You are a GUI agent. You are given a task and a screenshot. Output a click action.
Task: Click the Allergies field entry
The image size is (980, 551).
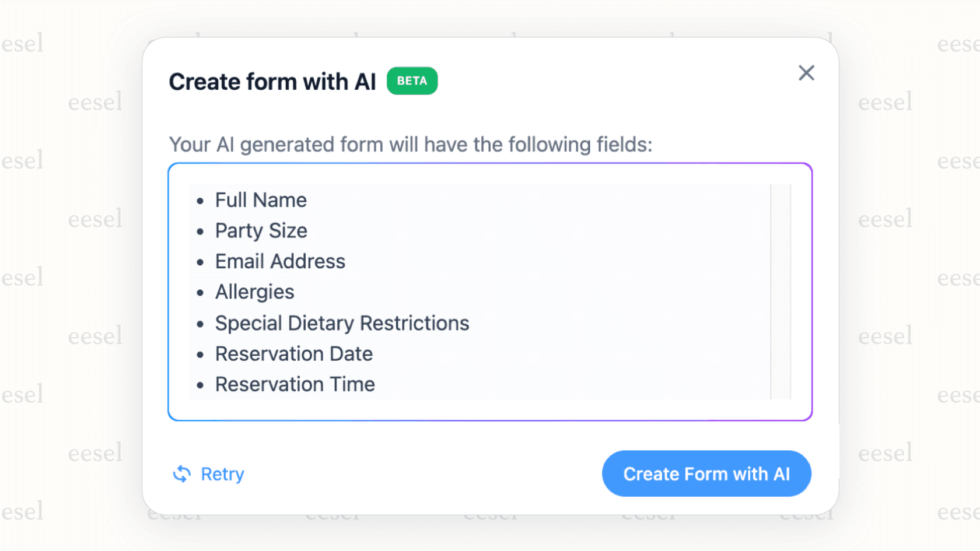coord(254,292)
